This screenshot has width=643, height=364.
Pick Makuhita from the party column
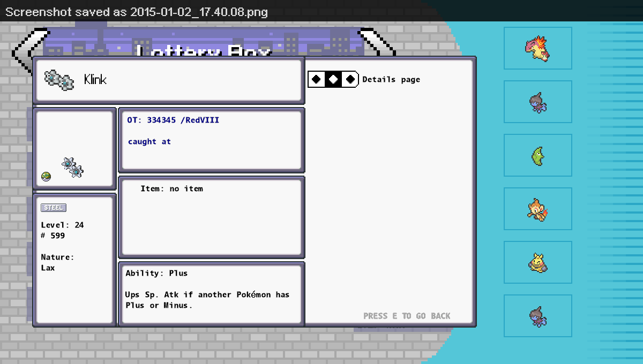pyautogui.click(x=537, y=262)
